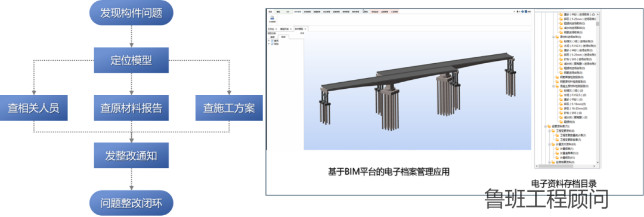644x217 pixels.
Task: Expand the 建筑 tree node arrow
Action: 268,41
